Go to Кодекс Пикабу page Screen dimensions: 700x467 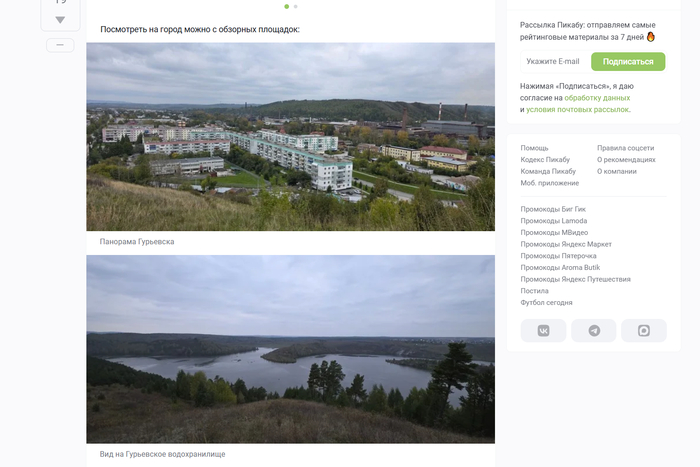pos(545,159)
